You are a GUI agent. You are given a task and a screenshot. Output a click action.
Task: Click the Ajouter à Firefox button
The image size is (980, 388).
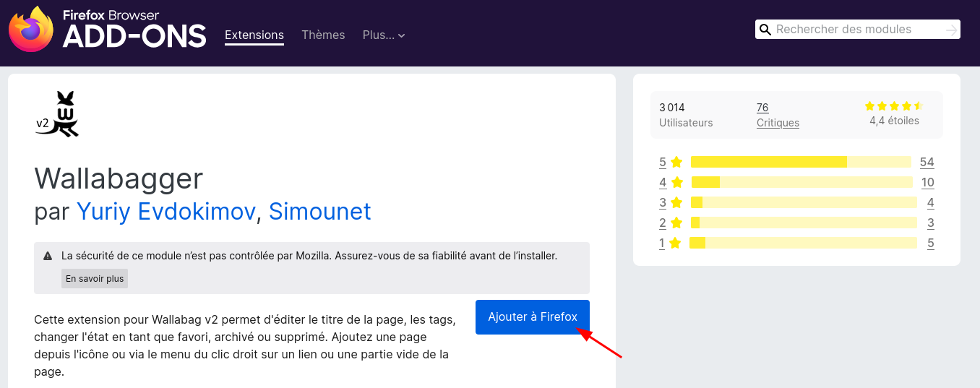click(533, 317)
